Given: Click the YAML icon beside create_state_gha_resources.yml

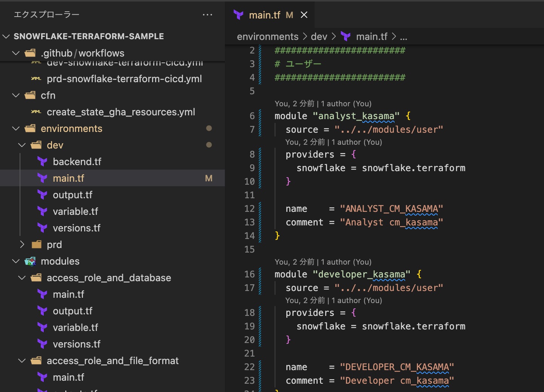Looking at the screenshot, I should pyautogui.click(x=36, y=112).
